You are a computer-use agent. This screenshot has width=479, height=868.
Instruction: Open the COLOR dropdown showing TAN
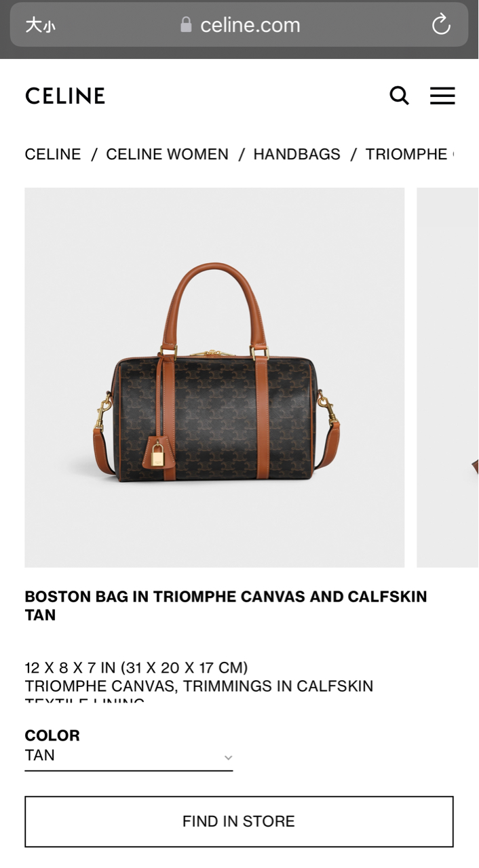point(129,756)
